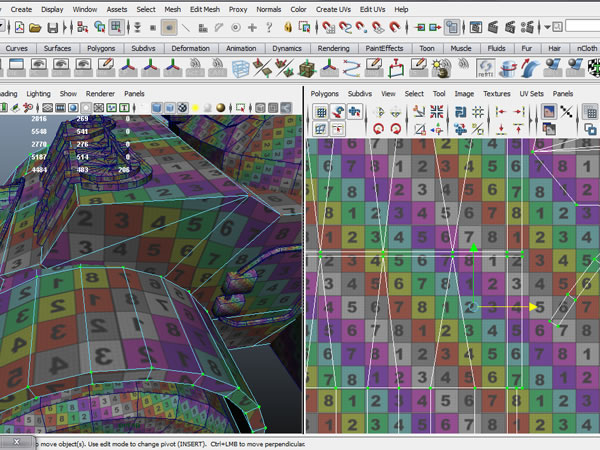Click the padlock lock selection icon
Image resolution: width=600 pixels, height=450 pixels.
pyautogui.click(x=288, y=27)
